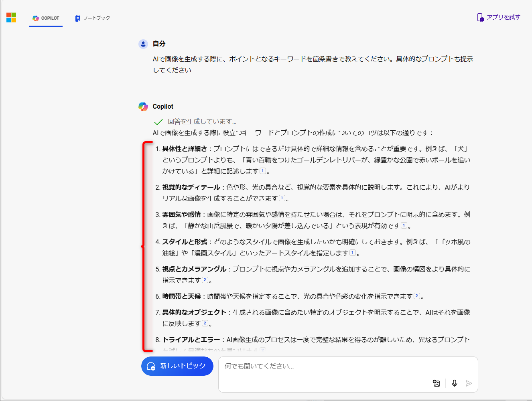Screen dimensions: 532x401
Task: Click the Microsoft logo in top-left corner
Action: pos(11,17)
